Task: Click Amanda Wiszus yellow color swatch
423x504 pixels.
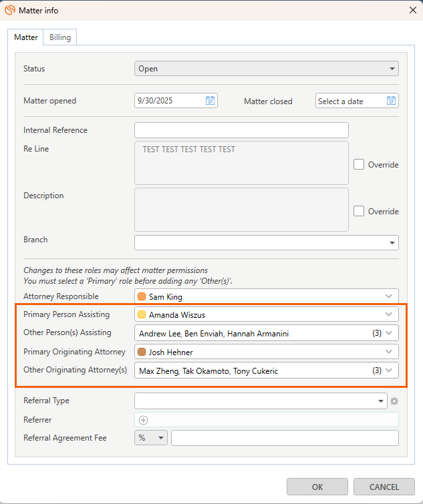Action: [x=142, y=315]
